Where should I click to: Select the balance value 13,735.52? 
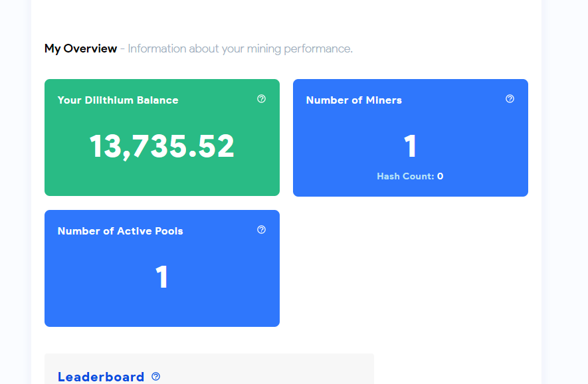[161, 146]
